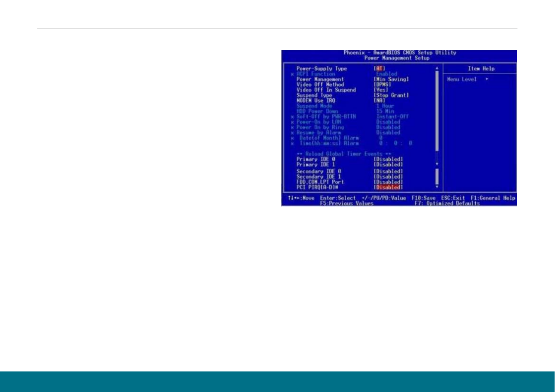Click the Disabled value for Power-On by LAN

click(388, 122)
